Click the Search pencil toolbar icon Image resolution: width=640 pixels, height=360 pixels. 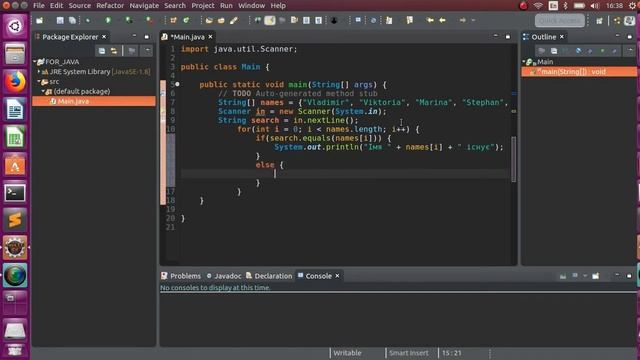pos(234,20)
